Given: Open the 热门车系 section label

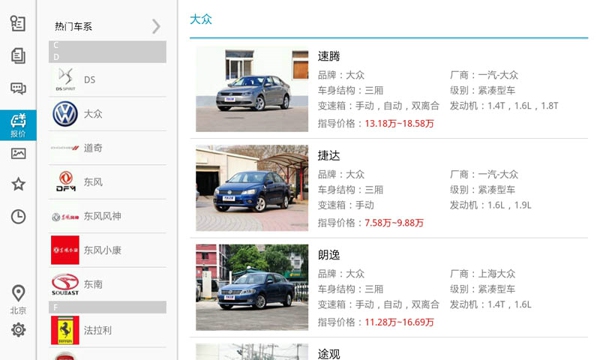Looking at the screenshot, I should click(73, 26).
